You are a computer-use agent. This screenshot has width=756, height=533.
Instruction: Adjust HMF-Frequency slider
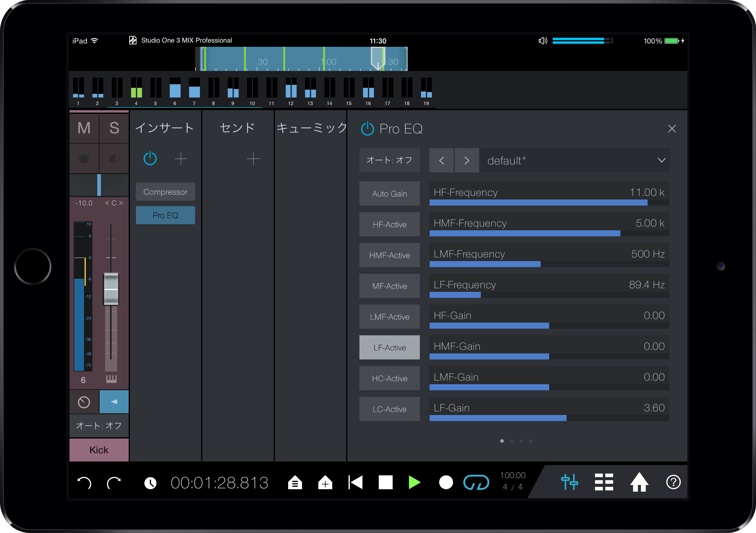pos(549,225)
